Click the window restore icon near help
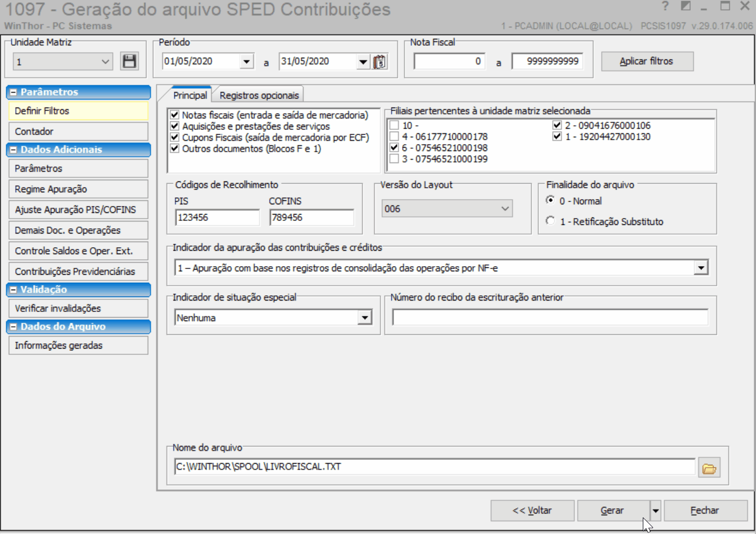Image resolution: width=756 pixels, height=534 pixels. pyautogui.click(x=686, y=6)
